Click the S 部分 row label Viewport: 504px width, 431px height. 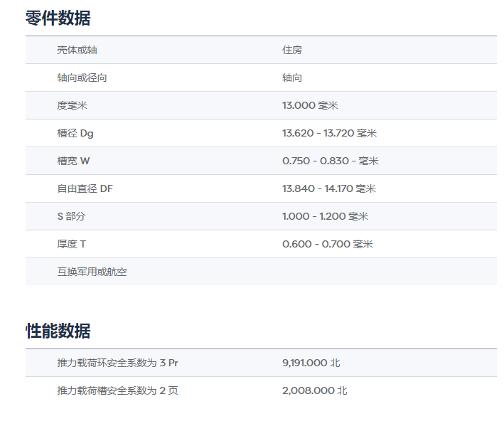pyautogui.click(x=71, y=216)
